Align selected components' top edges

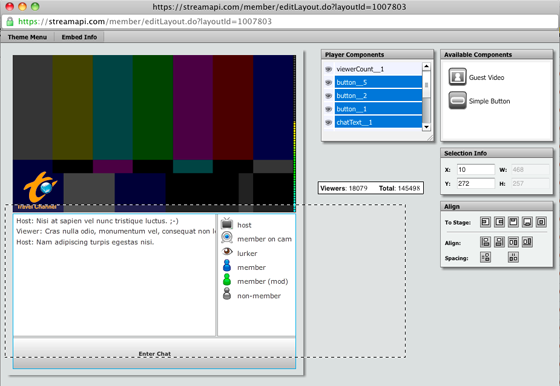point(513,242)
